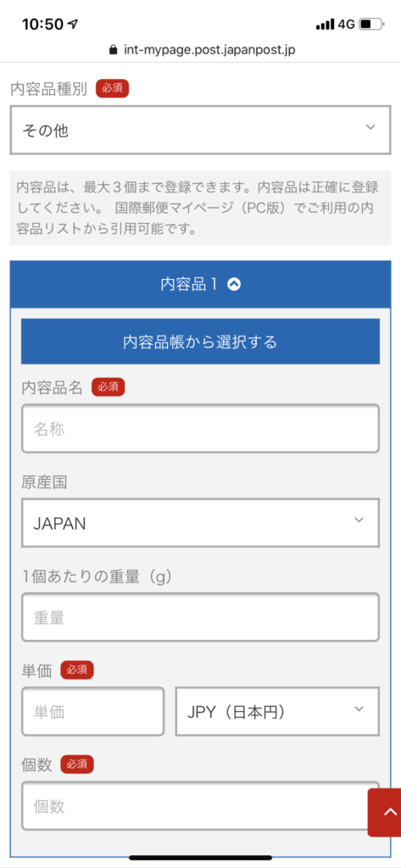Tap the 内容品1 blue header bar

[x=200, y=285]
